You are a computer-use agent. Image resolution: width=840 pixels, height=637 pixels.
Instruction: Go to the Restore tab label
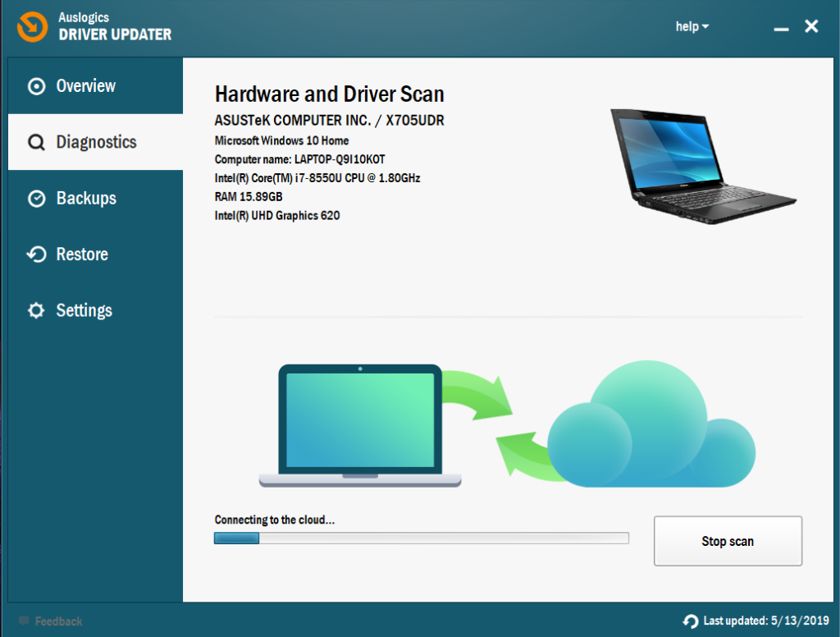(x=82, y=254)
